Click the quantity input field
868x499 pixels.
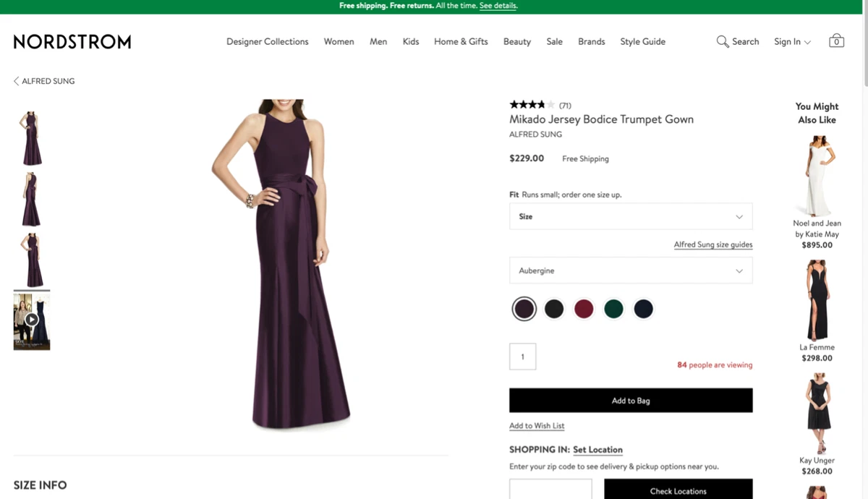pyautogui.click(x=523, y=357)
